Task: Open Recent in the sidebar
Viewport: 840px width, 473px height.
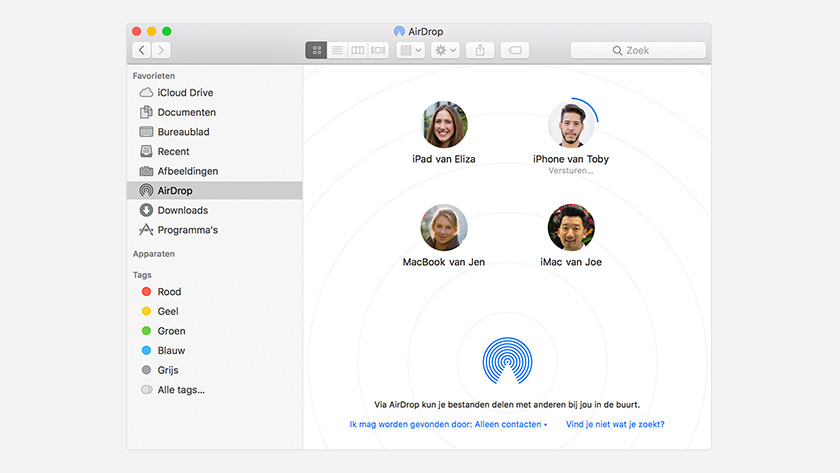Action: click(173, 152)
